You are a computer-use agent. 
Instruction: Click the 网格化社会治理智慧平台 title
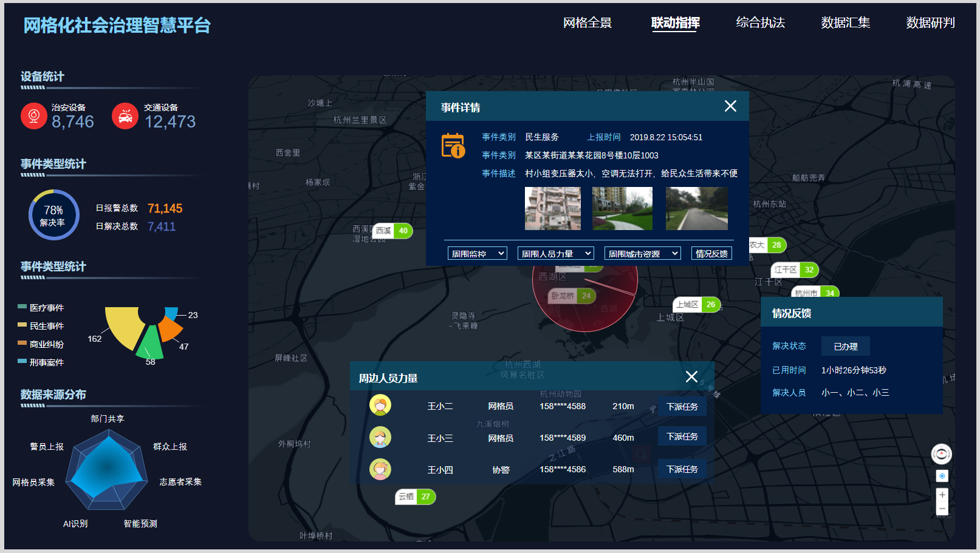(117, 25)
